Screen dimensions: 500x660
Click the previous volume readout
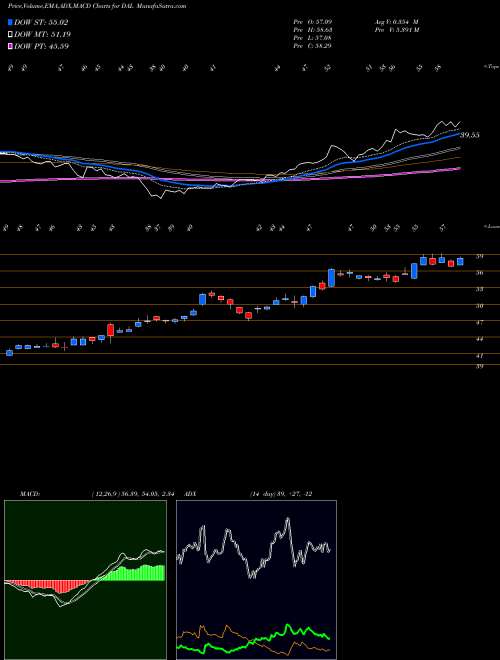click(x=396, y=30)
